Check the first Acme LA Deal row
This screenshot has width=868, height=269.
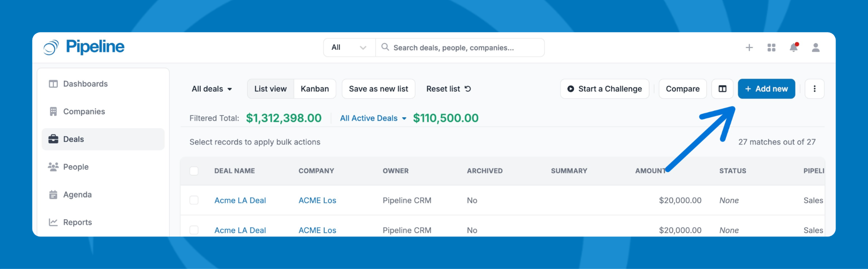point(194,200)
